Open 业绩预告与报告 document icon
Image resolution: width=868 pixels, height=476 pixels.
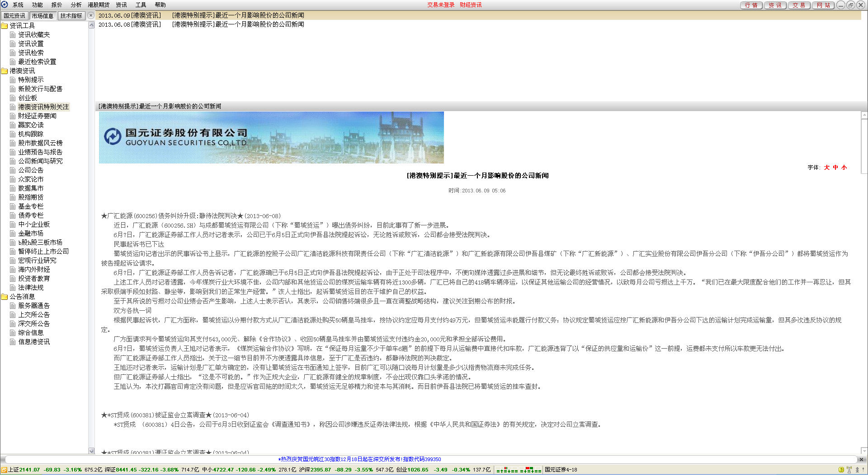[x=13, y=152]
